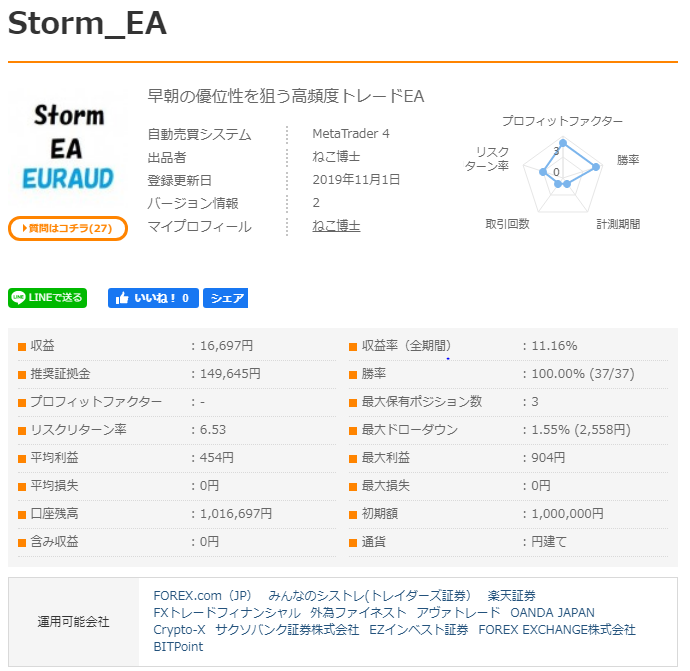
Task: Click the Storm EA EURAUD product thumbnail
Action: (x=68, y=148)
